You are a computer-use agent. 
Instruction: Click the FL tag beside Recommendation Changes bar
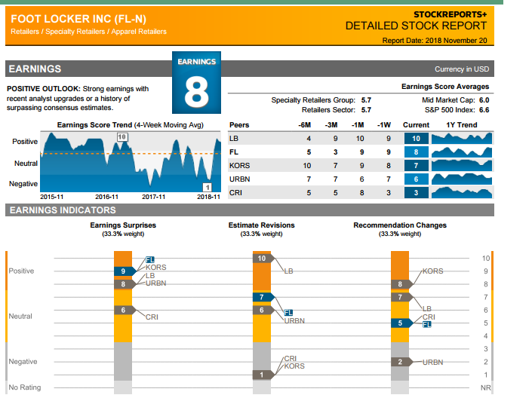pos(427,324)
